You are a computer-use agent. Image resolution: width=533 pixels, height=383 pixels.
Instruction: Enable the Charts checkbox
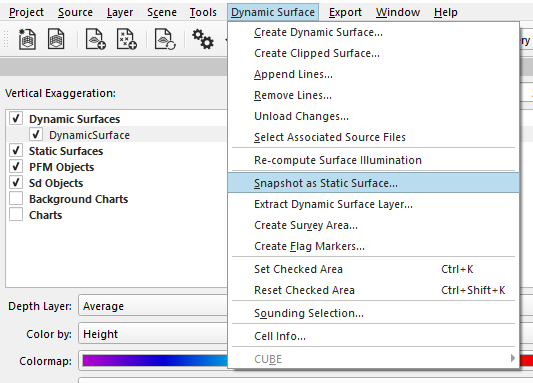(x=16, y=214)
